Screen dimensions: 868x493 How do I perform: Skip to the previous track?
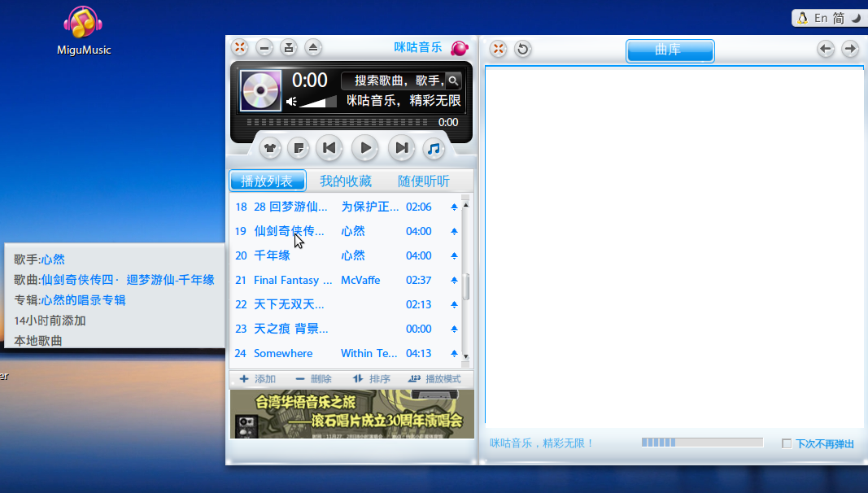(x=329, y=148)
